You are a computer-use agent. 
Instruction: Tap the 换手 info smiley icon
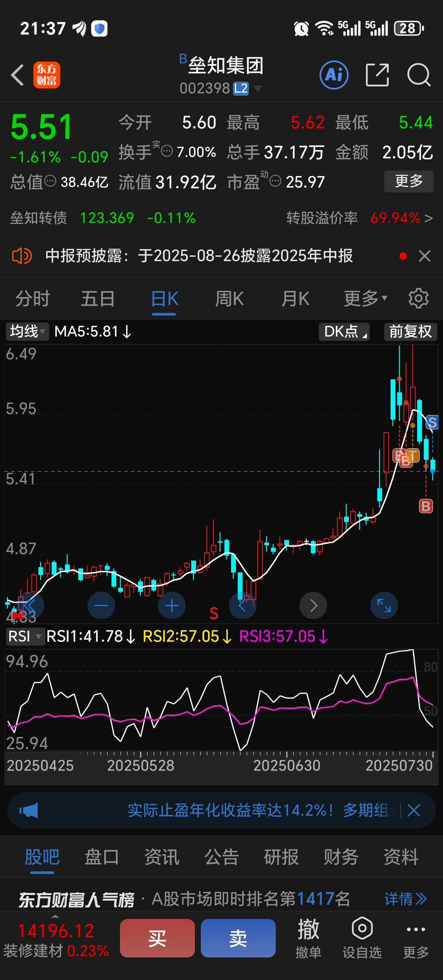(167, 151)
